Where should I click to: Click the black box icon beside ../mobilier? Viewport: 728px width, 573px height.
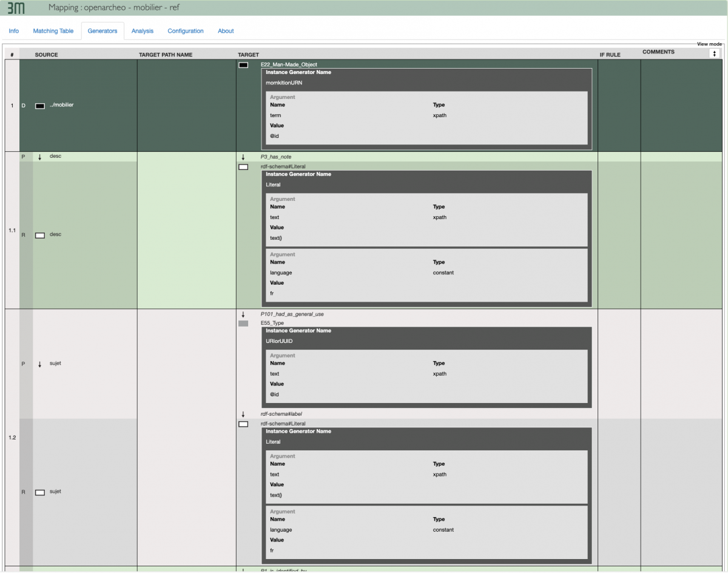click(40, 106)
